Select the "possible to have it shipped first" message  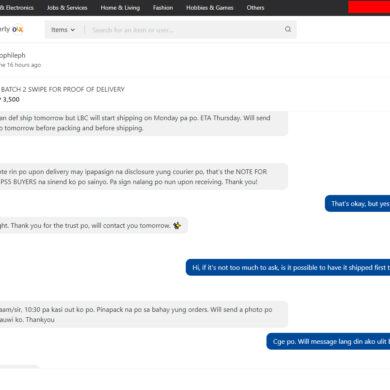point(288,267)
